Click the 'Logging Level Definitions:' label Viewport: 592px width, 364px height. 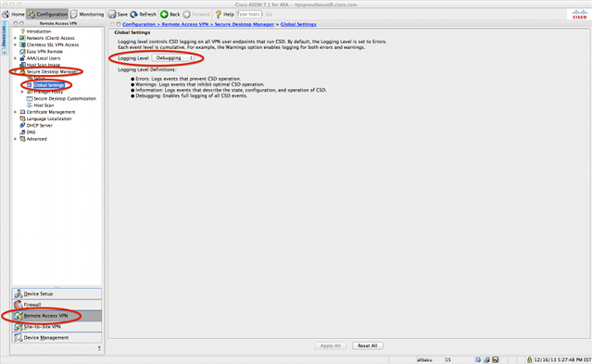147,69
